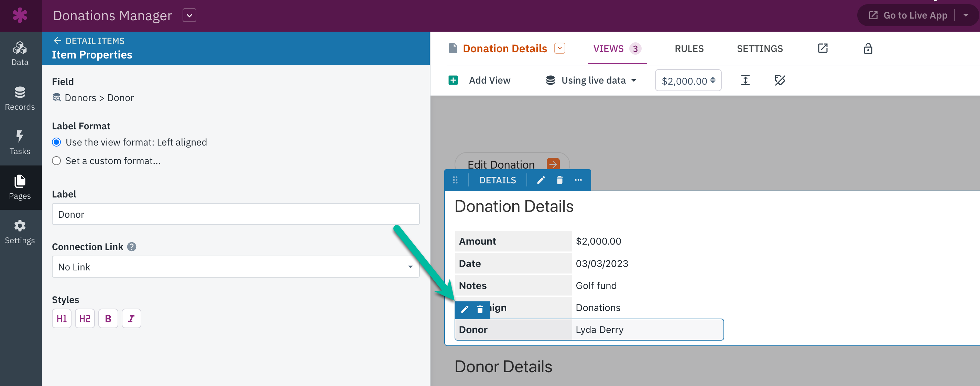Go to the Tasks section
980x386 pixels.
point(20,143)
